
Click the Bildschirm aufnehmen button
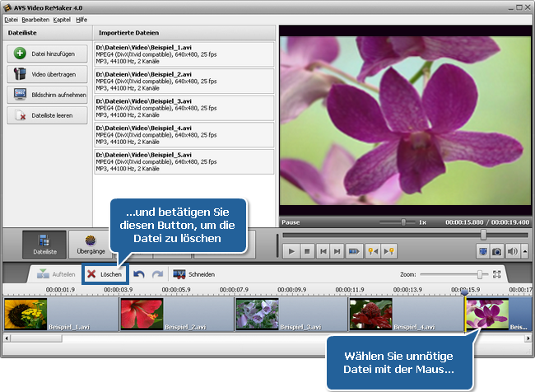pos(47,95)
